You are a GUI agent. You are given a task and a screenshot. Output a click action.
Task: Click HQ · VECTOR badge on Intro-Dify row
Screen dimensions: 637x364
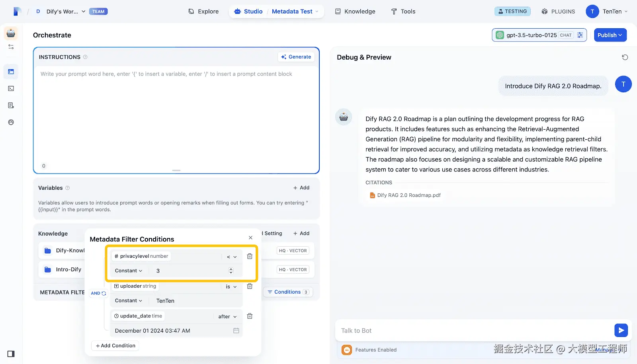293,270
